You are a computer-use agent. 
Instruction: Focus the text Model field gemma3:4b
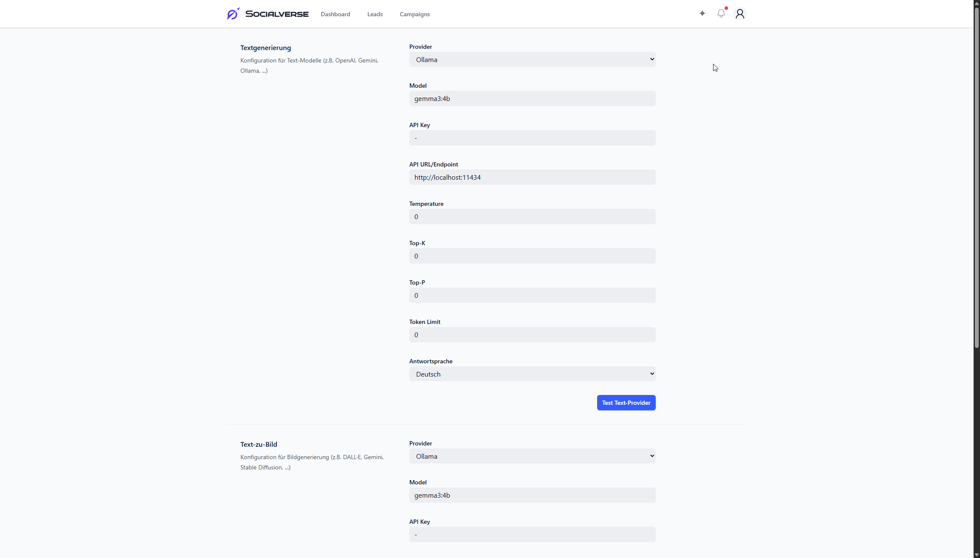pos(532,99)
